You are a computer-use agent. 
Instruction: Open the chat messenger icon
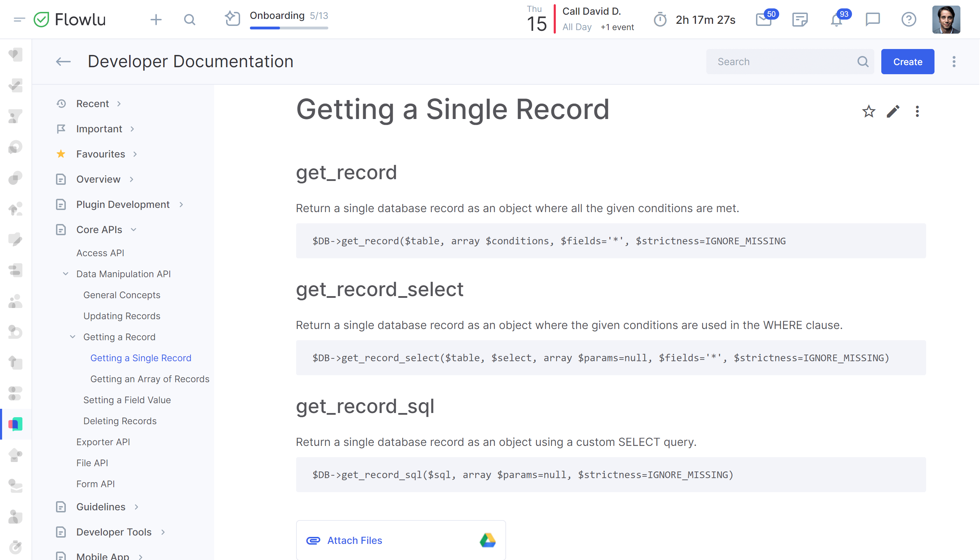pos(873,19)
